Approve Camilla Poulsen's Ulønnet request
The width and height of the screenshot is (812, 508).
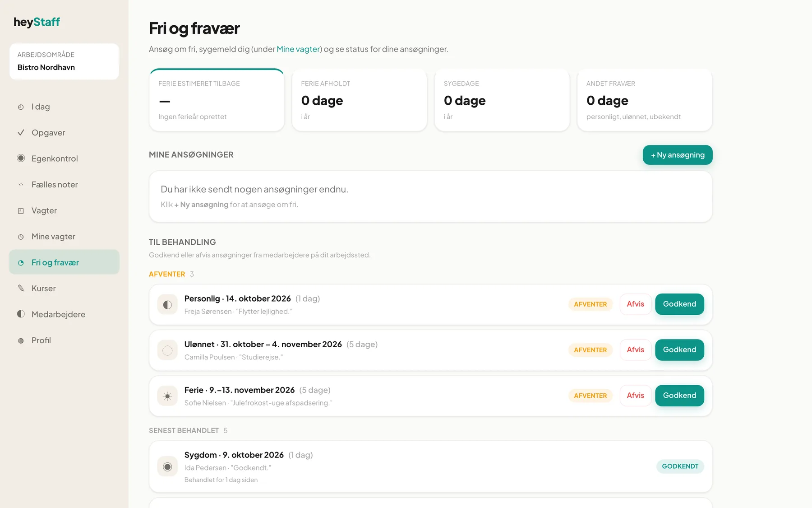point(679,350)
